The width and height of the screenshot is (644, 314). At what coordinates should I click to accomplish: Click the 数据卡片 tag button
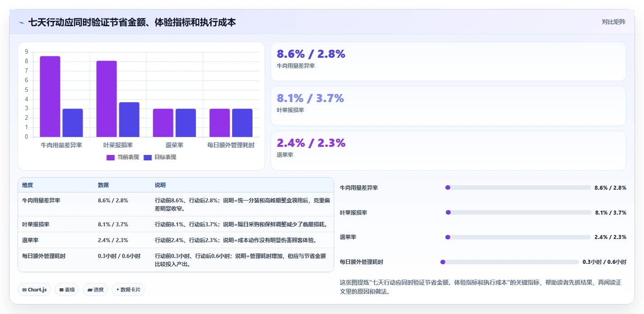coord(128,290)
